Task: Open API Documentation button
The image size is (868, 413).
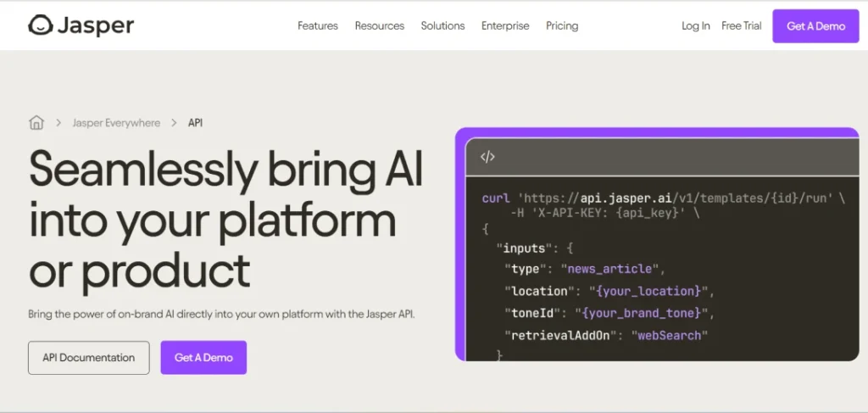Action: pyautogui.click(x=88, y=358)
